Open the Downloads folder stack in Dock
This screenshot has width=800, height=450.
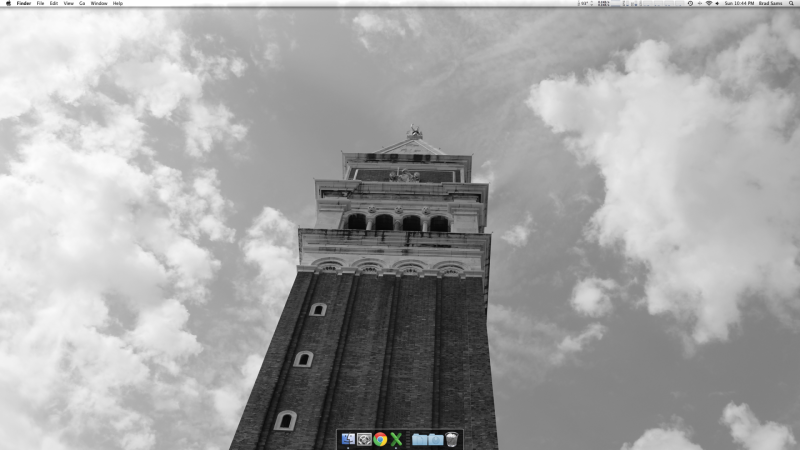pos(436,439)
